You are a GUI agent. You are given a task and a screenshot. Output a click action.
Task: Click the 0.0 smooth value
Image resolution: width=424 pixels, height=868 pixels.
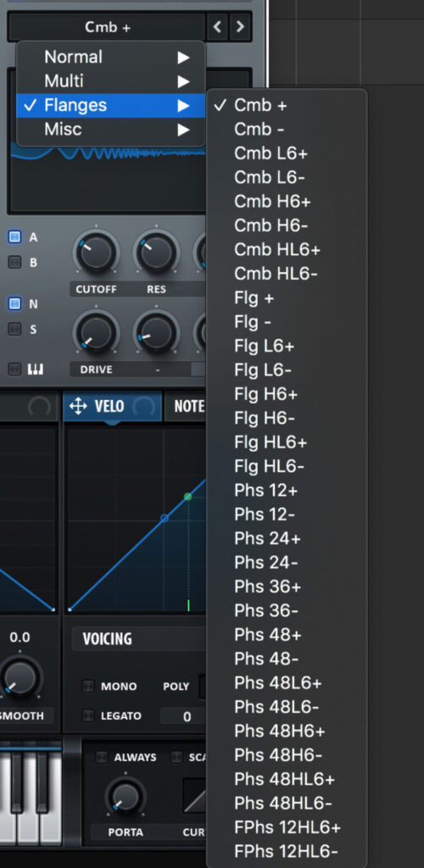pos(20,637)
